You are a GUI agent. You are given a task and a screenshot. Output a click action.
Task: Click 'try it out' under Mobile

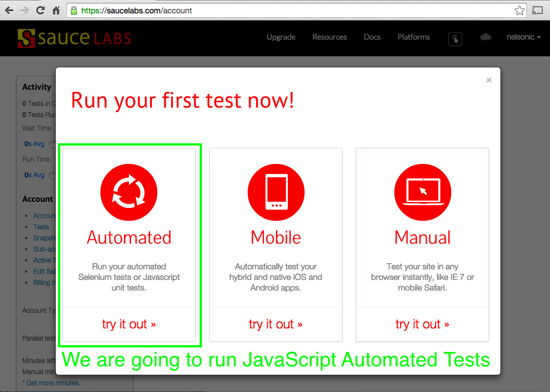pos(276,324)
